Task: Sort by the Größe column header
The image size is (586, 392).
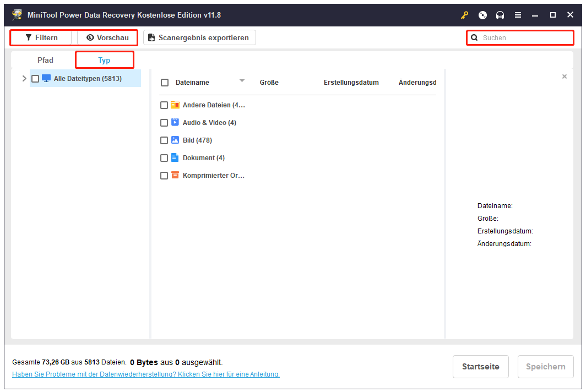Action: pos(269,82)
